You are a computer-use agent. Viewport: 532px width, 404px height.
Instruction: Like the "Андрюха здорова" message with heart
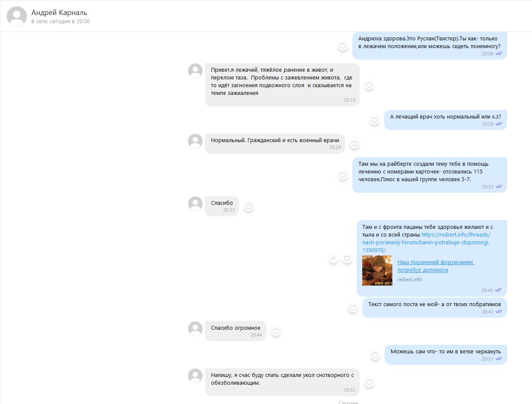coord(343,46)
